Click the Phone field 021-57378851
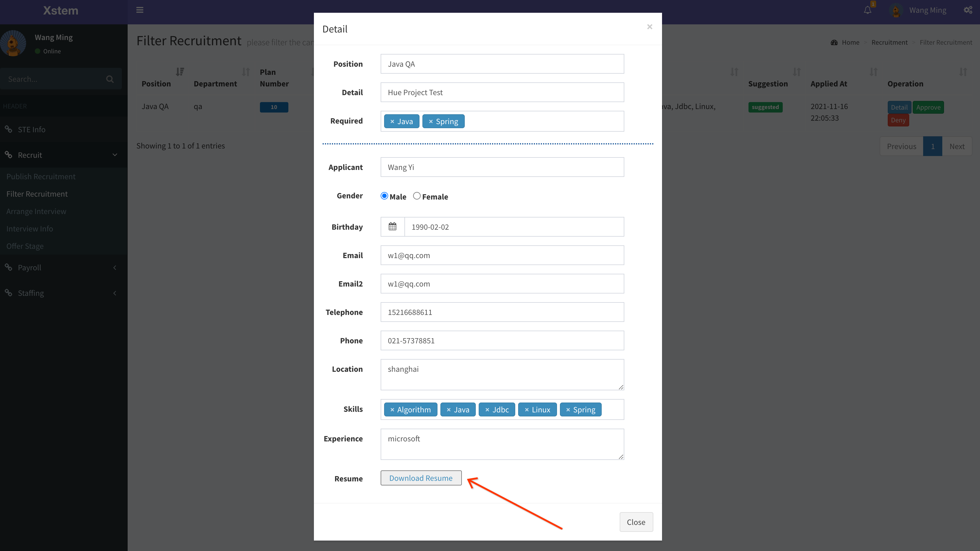 [x=502, y=341]
